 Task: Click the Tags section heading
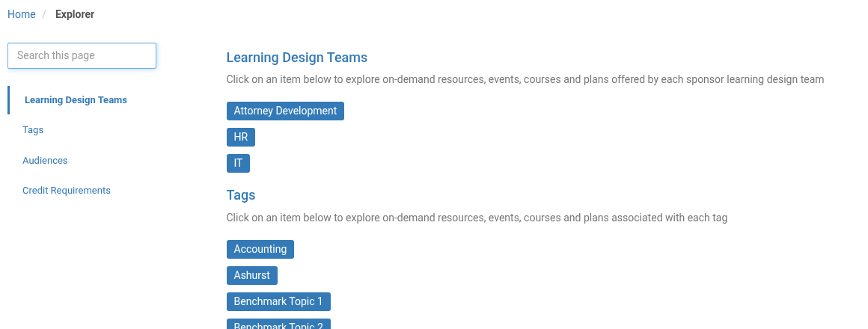(x=241, y=195)
